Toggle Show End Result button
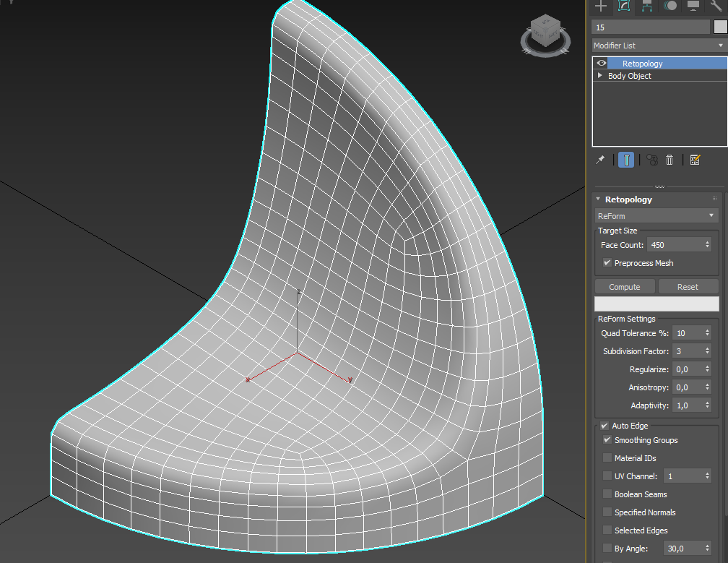This screenshot has width=728, height=563. 626,160
